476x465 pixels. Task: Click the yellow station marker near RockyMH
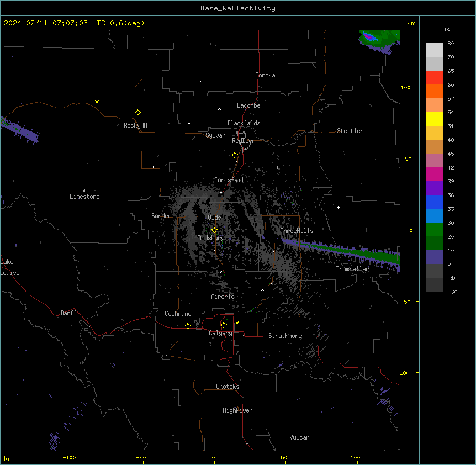137,113
